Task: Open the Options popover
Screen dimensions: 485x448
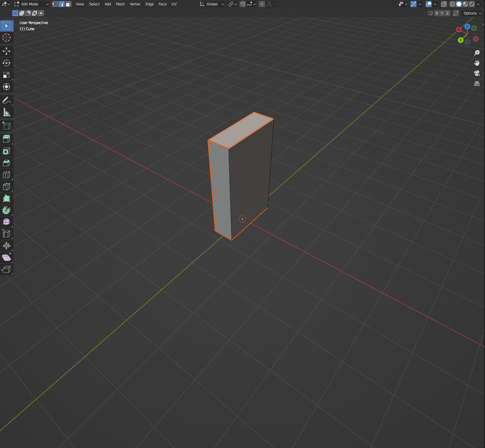Action: [x=472, y=13]
